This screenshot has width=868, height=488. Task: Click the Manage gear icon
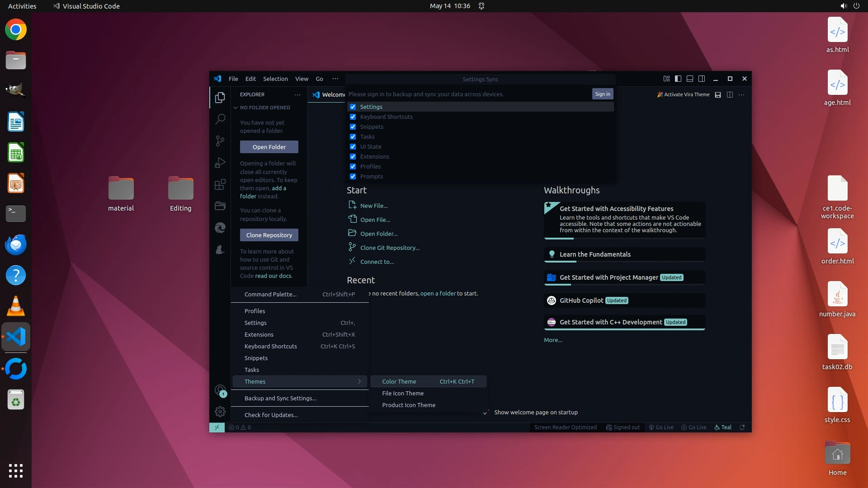220,412
